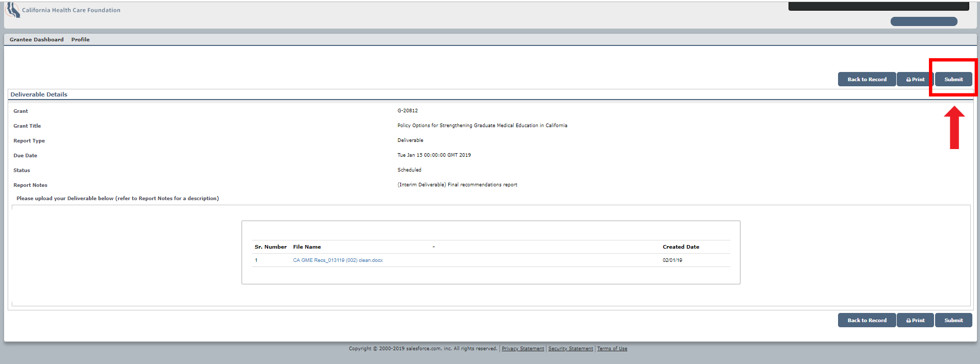Open the Grantee Dashboard tab
The image size is (980, 364).
click(x=37, y=40)
